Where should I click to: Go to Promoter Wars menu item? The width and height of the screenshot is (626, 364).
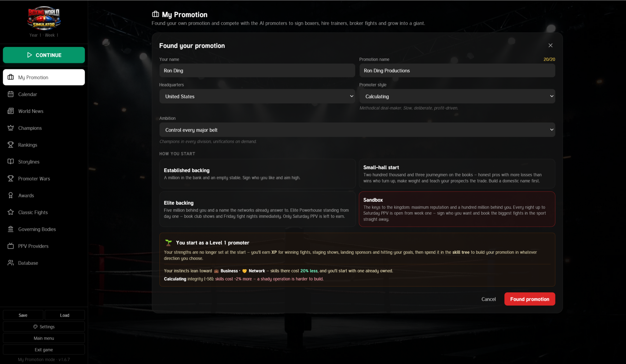tap(44, 179)
